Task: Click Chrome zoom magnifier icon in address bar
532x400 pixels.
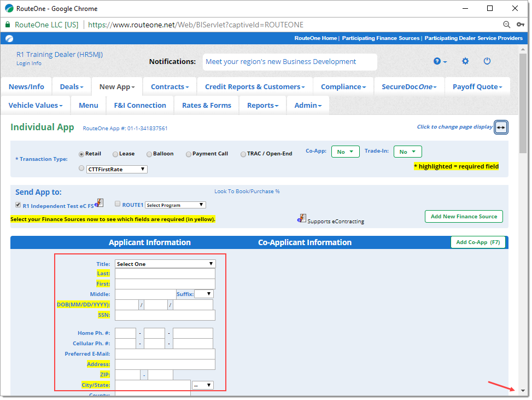Action: 506,25
